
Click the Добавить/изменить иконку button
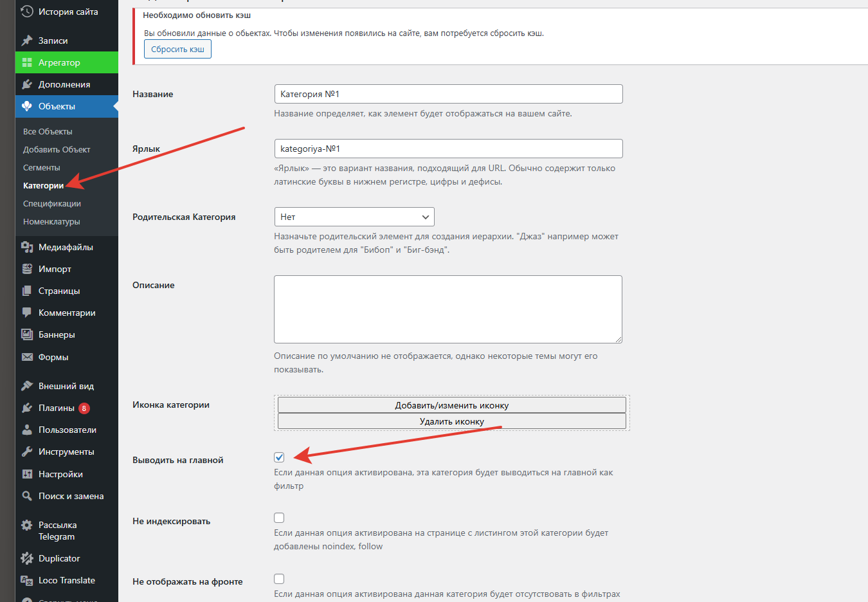click(451, 405)
